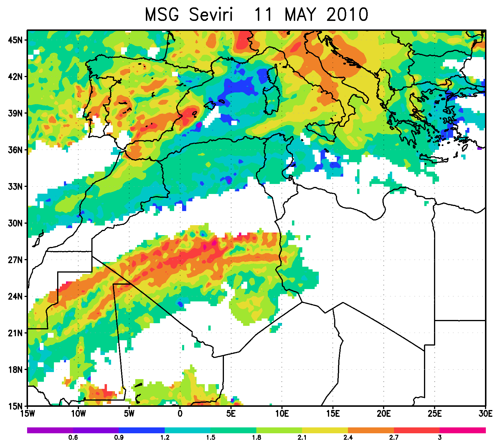
Task: Click the yellow colorbar segment between 2.1 and 2.4
Action: (325, 430)
